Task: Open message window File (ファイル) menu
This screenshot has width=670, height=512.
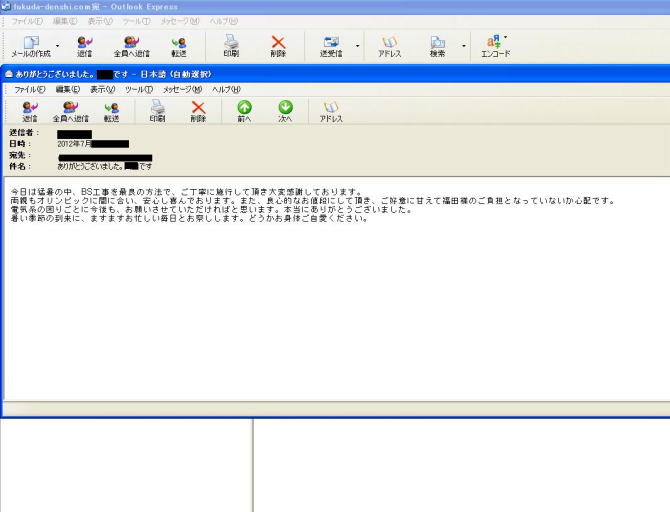Action: 29,89
